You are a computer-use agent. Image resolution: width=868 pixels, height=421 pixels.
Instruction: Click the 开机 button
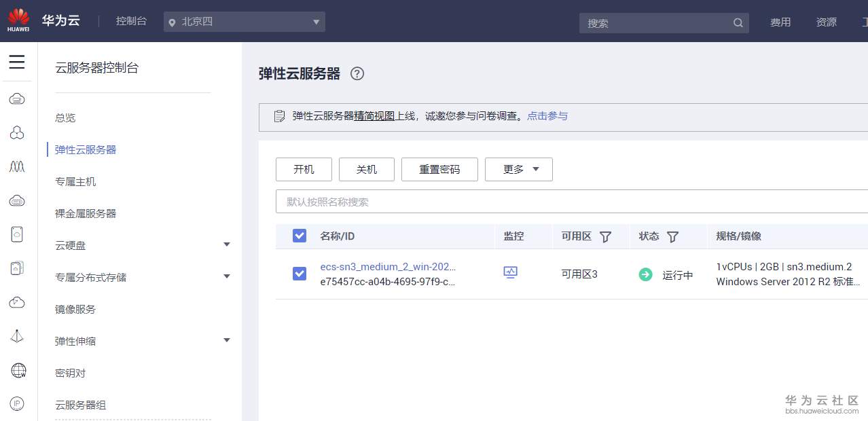pyautogui.click(x=304, y=170)
